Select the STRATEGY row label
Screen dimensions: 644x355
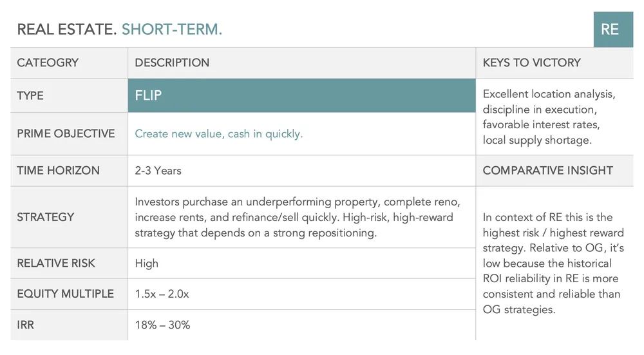point(45,217)
